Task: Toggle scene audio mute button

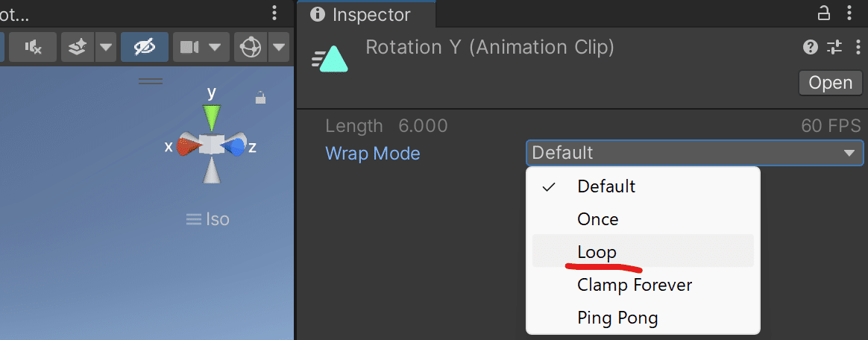Action: (x=32, y=48)
